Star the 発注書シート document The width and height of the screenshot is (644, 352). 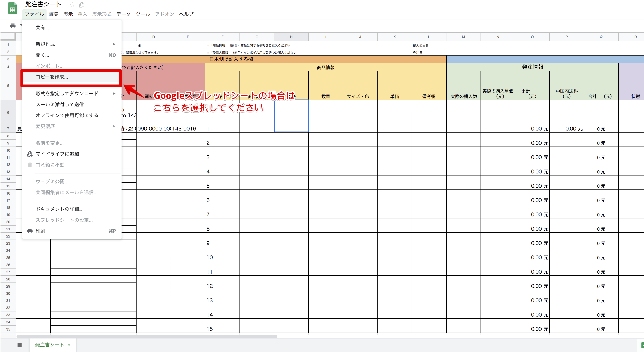coord(72,4)
